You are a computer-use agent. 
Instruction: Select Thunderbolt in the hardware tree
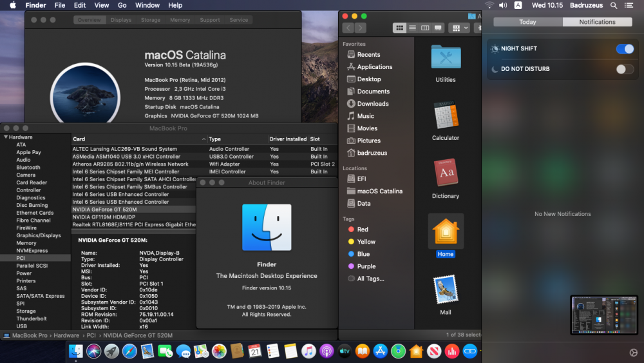[x=31, y=319]
